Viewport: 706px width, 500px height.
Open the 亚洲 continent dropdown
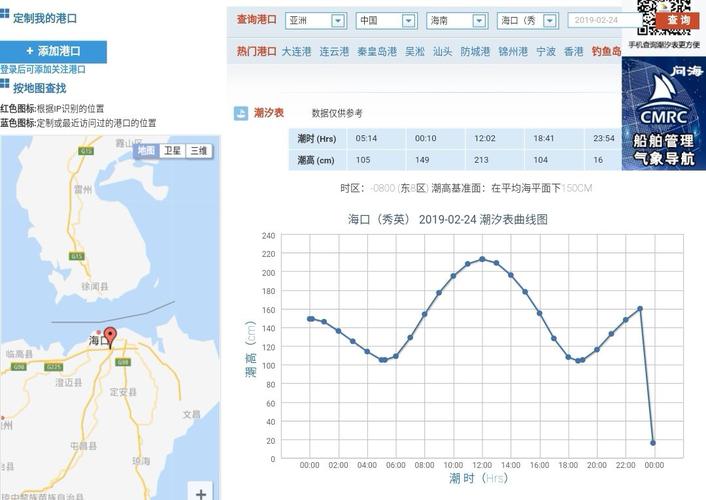click(316, 21)
